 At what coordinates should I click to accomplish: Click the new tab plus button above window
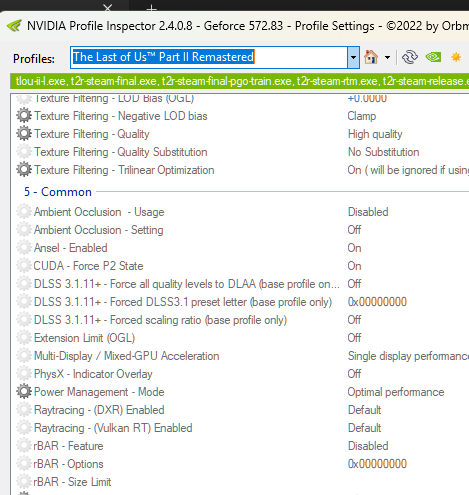(x=152, y=8)
